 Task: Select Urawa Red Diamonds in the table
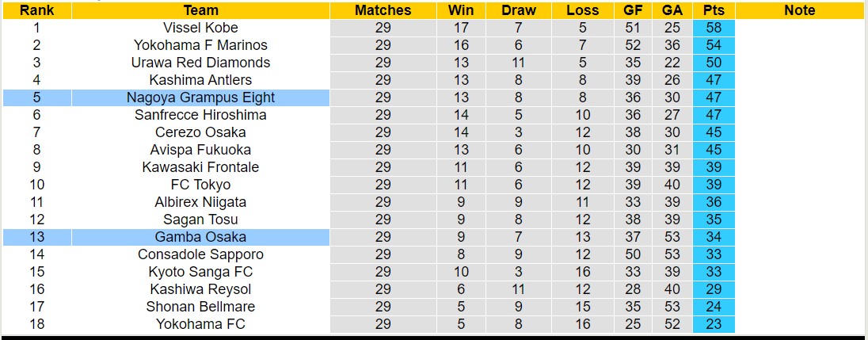pyautogui.click(x=200, y=63)
